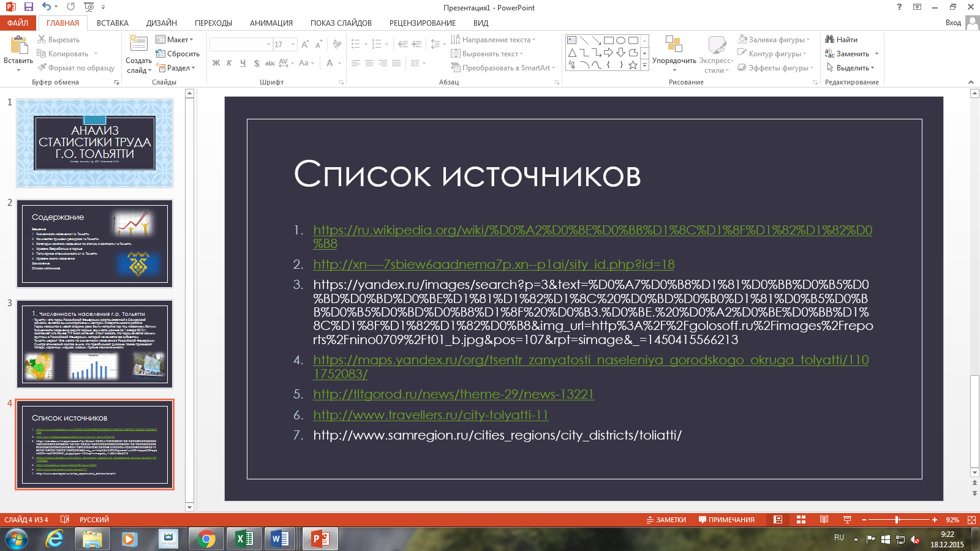Open Excel from Windows taskbar
The width and height of the screenshot is (980, 551).
click(x=244, y=539)
